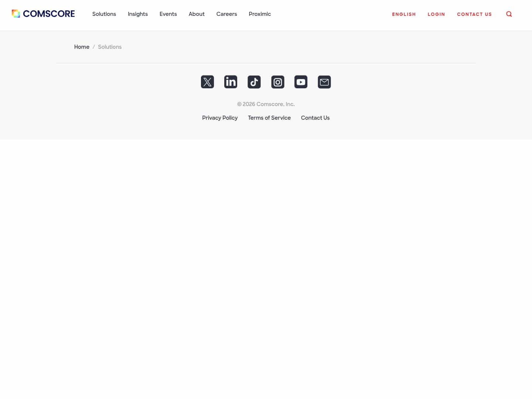Visit the LinkedIn social icon

point(231,82)
